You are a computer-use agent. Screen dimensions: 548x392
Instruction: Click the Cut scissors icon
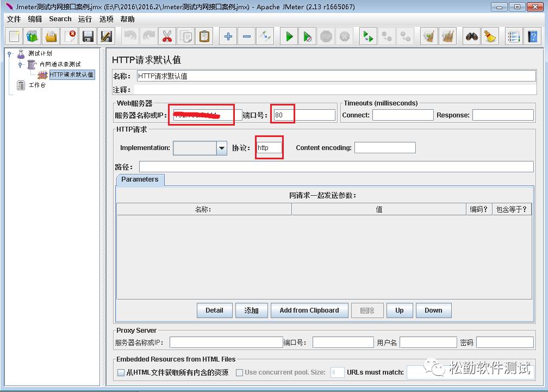click(x=167, y=36)
